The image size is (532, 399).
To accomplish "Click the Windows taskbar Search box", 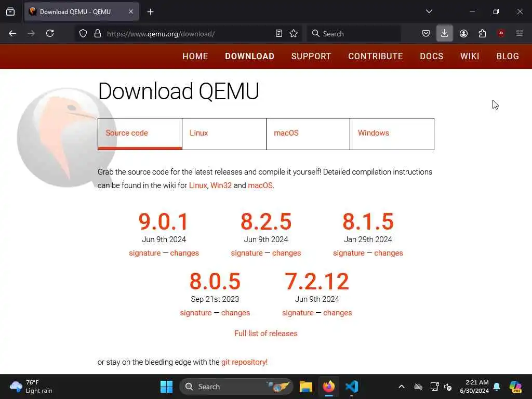I will 236,387.
